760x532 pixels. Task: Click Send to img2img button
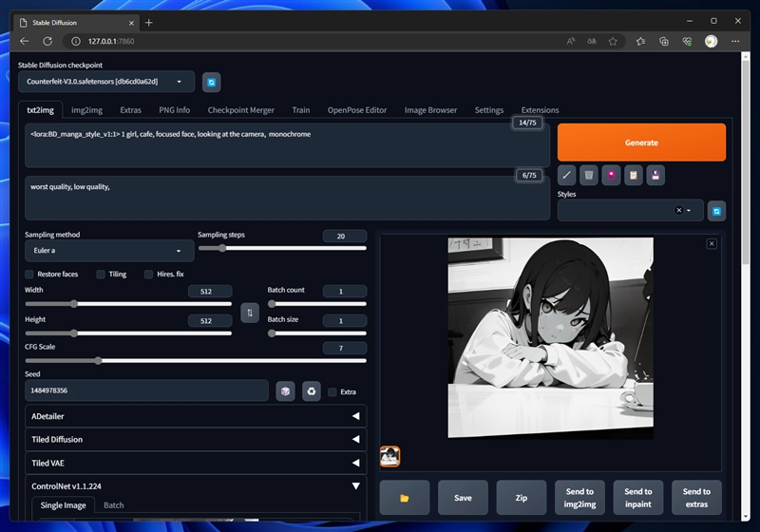coord(579,498)
